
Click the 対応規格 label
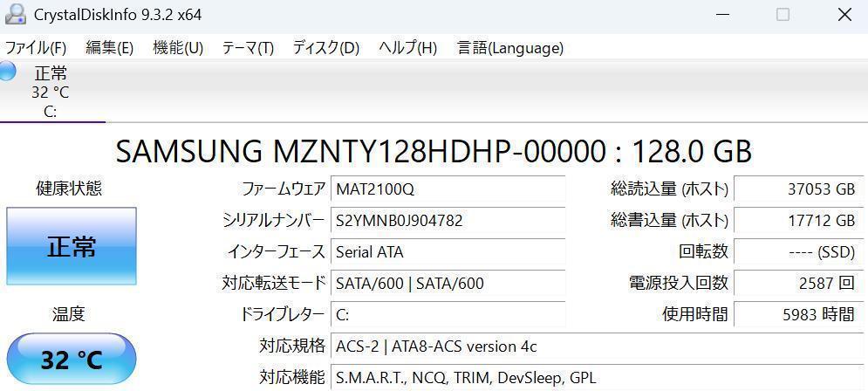pos(292,346)
